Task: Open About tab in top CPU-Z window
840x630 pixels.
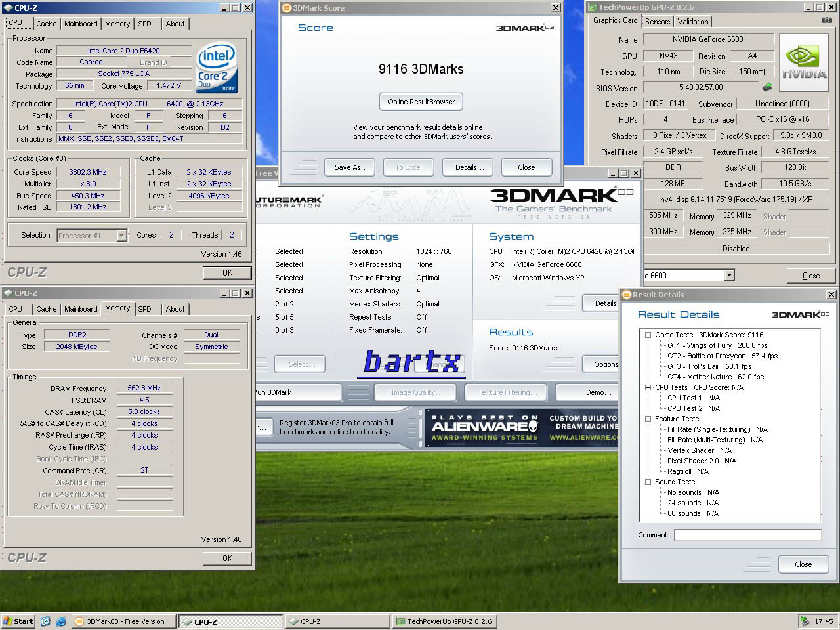Action: click(175, 24)
